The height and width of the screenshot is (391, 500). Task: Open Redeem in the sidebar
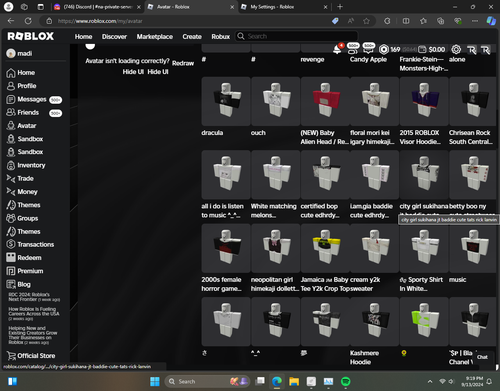24,258
